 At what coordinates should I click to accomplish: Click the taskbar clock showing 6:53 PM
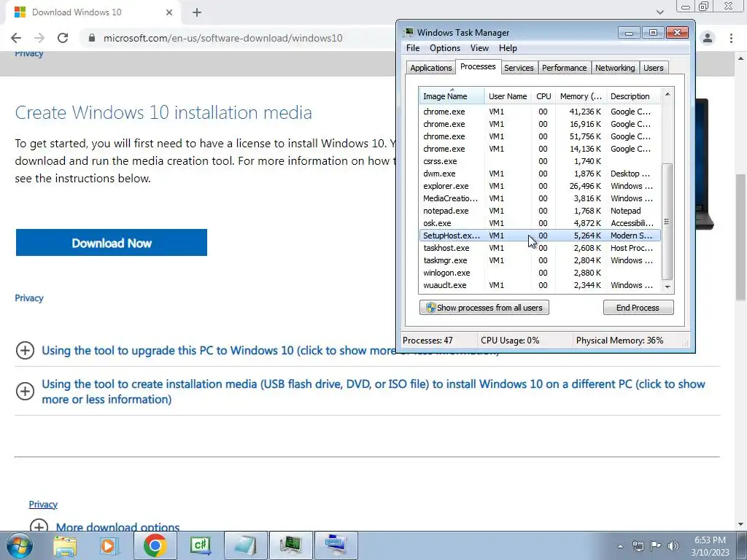(x=710, y=540)
